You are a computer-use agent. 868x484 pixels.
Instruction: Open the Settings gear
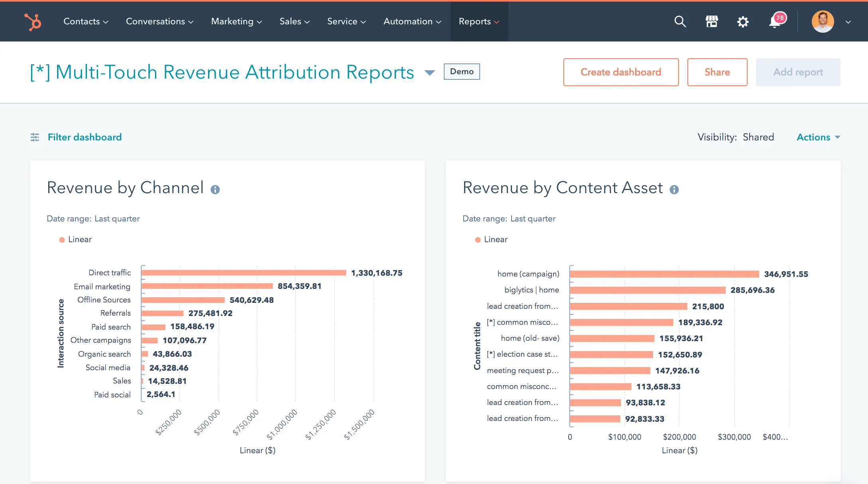coord(743,22)
